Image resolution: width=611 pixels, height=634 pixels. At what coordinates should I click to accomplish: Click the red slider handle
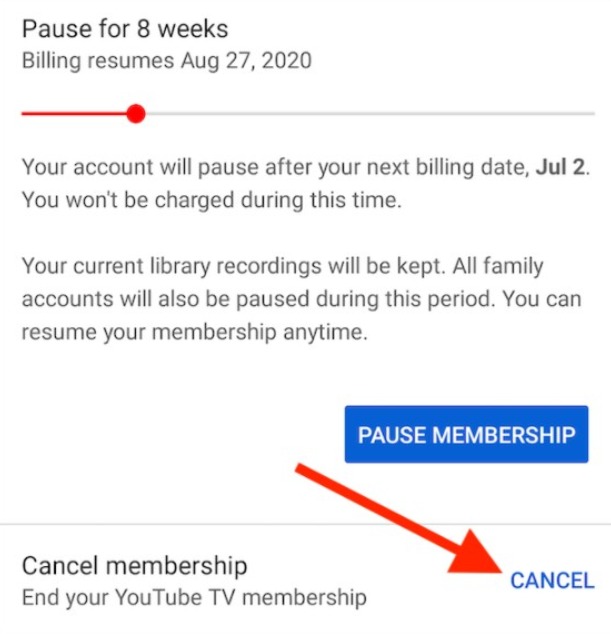pyautogui.click(x=137, y=114)
